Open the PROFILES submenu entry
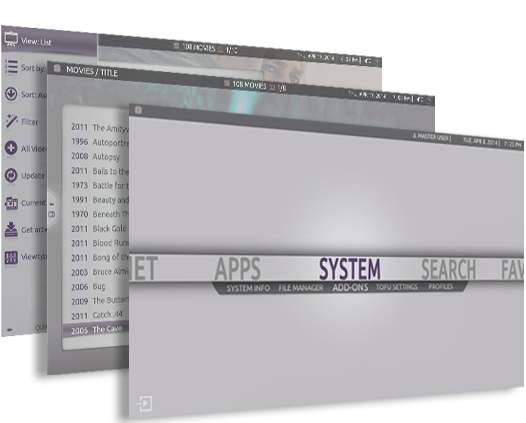 click(x=441, y=287)
